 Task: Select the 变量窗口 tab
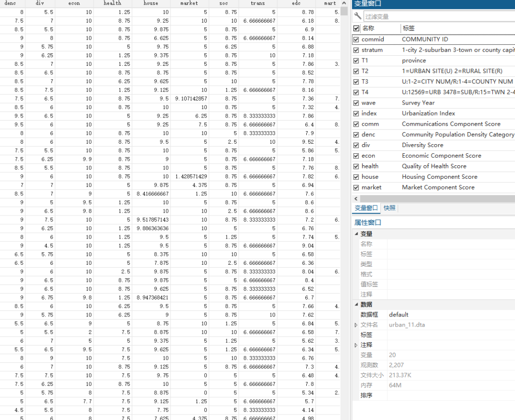pos(366,208)
